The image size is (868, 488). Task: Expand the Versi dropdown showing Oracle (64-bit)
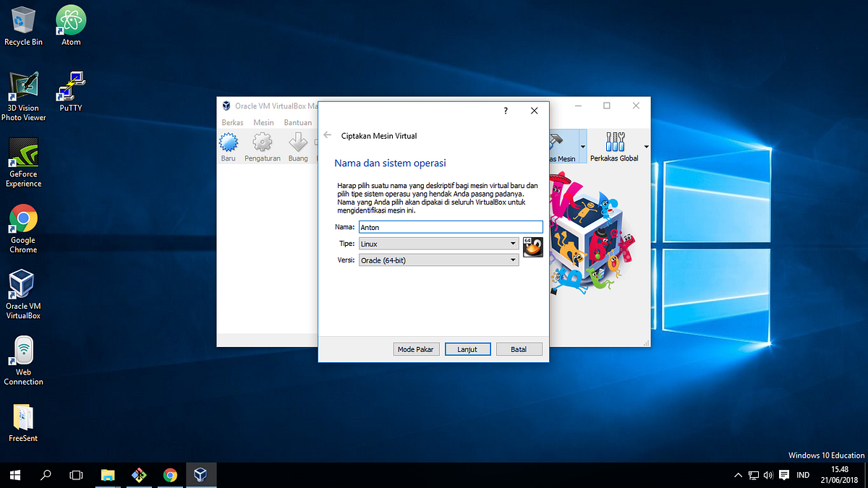tap(514, 260)
